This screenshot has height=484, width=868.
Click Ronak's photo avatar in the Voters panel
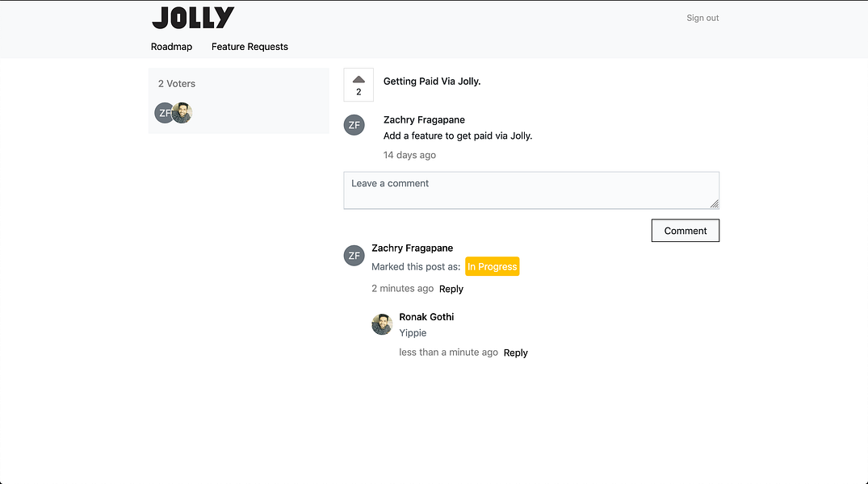pyautogui.click(x=182, y=113)
